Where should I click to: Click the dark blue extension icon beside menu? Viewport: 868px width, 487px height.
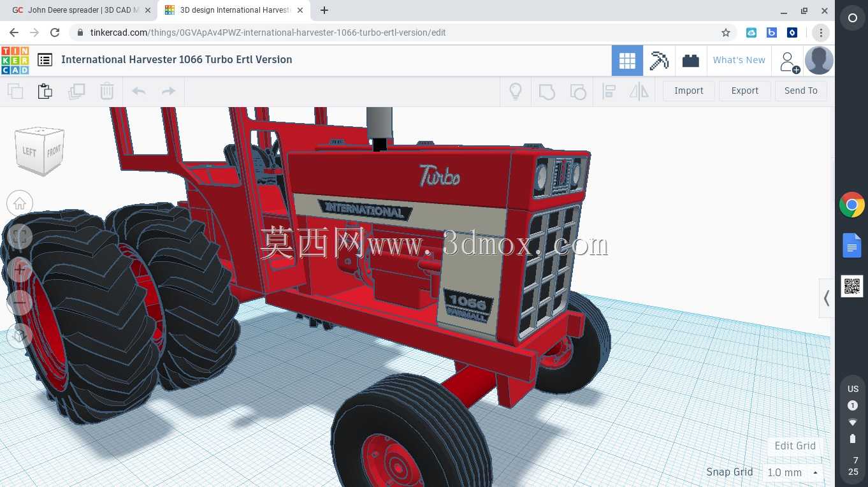(792, 33)
